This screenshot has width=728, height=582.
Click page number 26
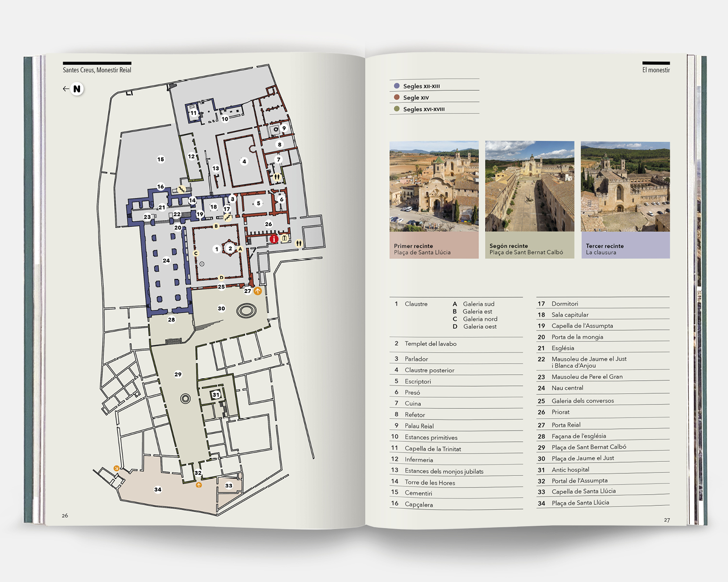(x=65, y=516)
